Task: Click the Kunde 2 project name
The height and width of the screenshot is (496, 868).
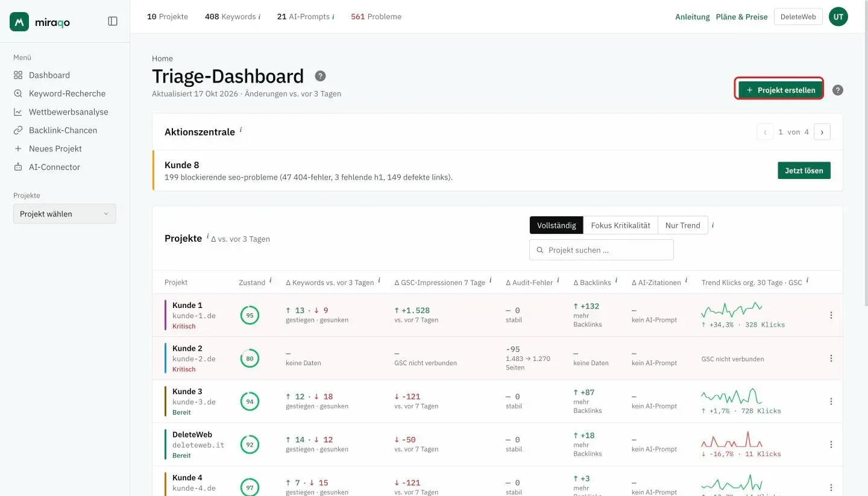Action: [x=187, y=348]
